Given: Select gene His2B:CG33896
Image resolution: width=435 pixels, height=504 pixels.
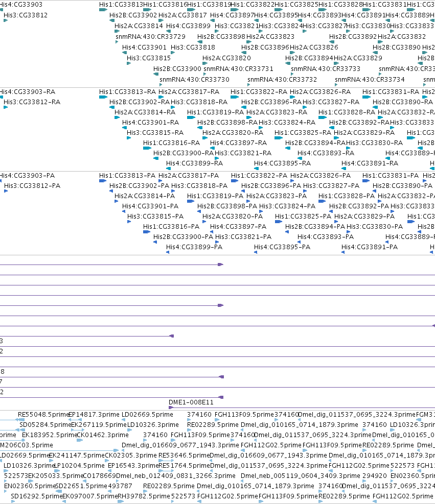Looking at the screenshot, I should click(x=265, y=47).
